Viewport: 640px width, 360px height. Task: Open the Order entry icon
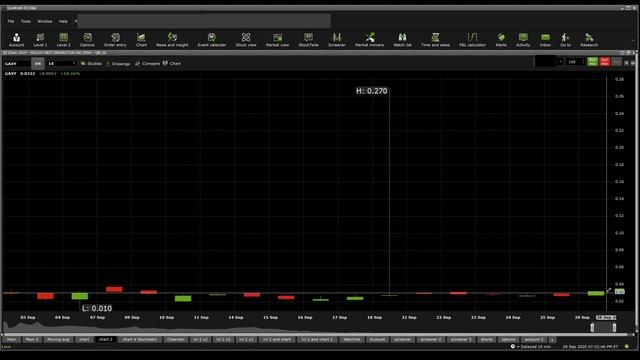[x=115, y=40]
